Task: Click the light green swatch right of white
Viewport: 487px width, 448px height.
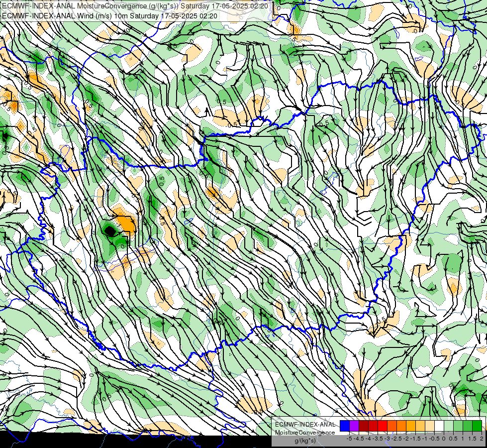Action: tap(449, 426)
